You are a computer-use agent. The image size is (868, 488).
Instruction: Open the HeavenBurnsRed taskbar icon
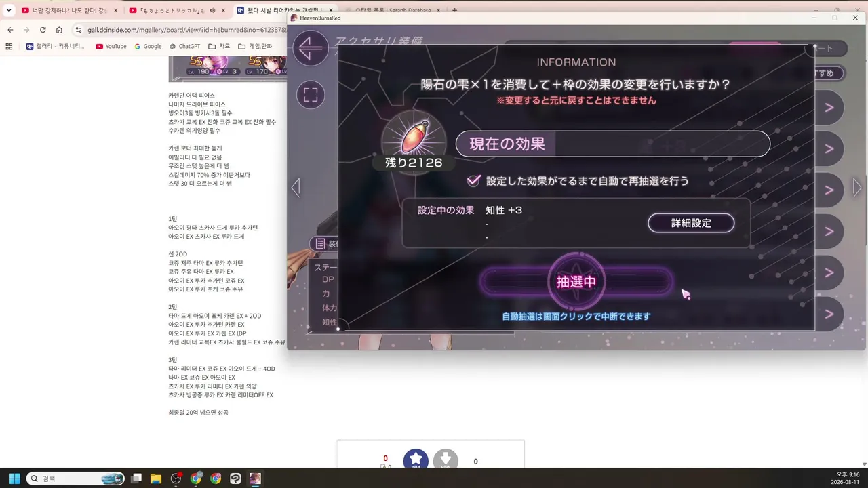pos(255,479)
